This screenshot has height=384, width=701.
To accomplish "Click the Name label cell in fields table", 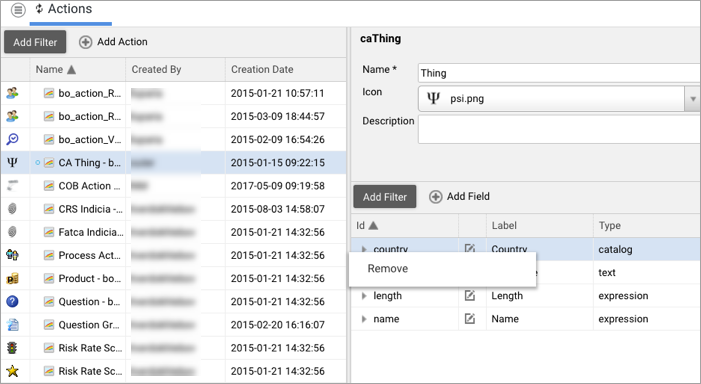I will pyautogui.click(x=505, y=319).
